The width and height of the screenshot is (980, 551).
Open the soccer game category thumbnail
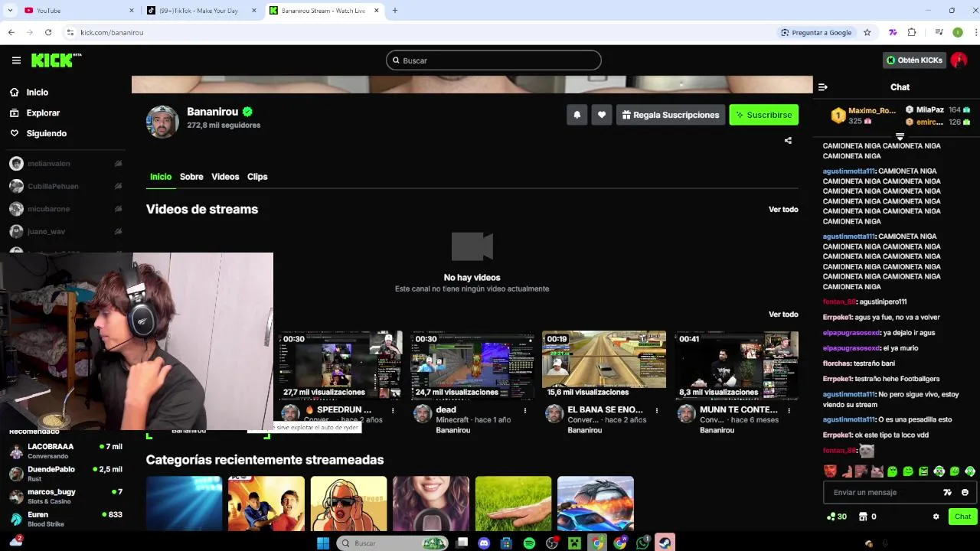click(266, 503)
